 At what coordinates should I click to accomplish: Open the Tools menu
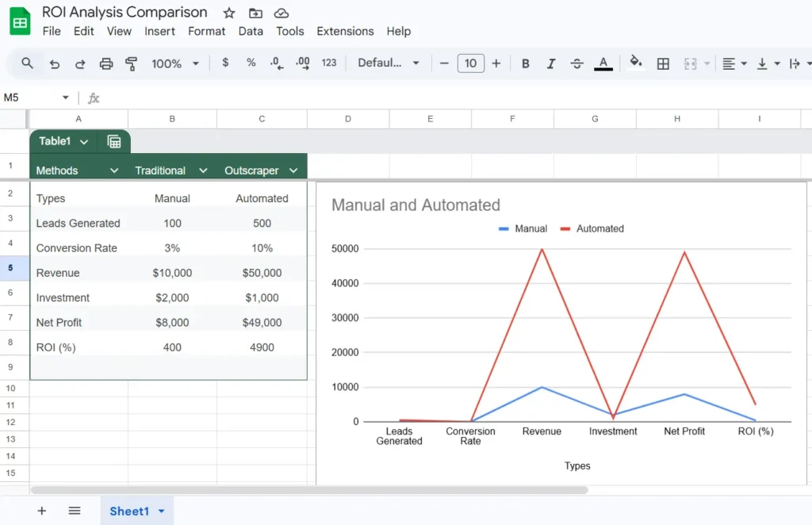point(290,31)
